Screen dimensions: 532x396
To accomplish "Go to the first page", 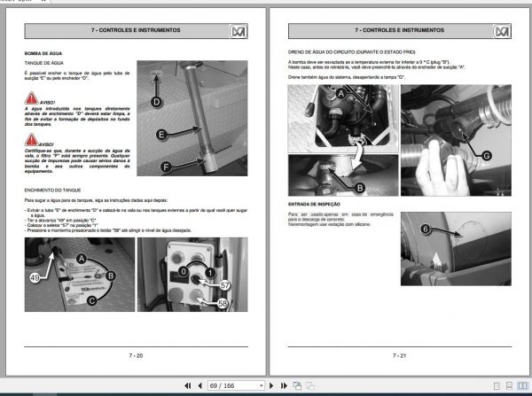I will 188,386.
